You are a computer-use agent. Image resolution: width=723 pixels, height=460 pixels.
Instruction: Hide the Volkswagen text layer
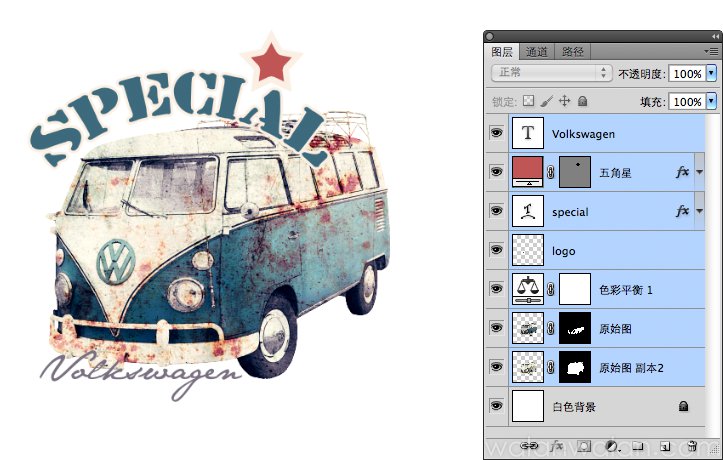tap(496, 133)
